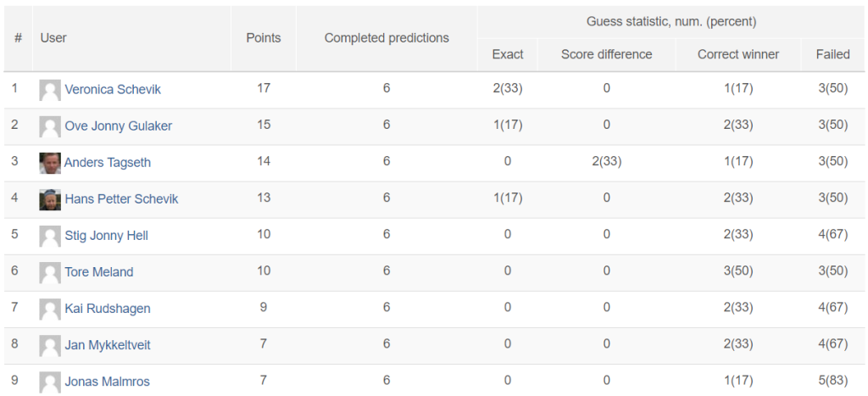Open Anders Tagseth's profile photo
868x396 pixels.
tap(50, 163)
